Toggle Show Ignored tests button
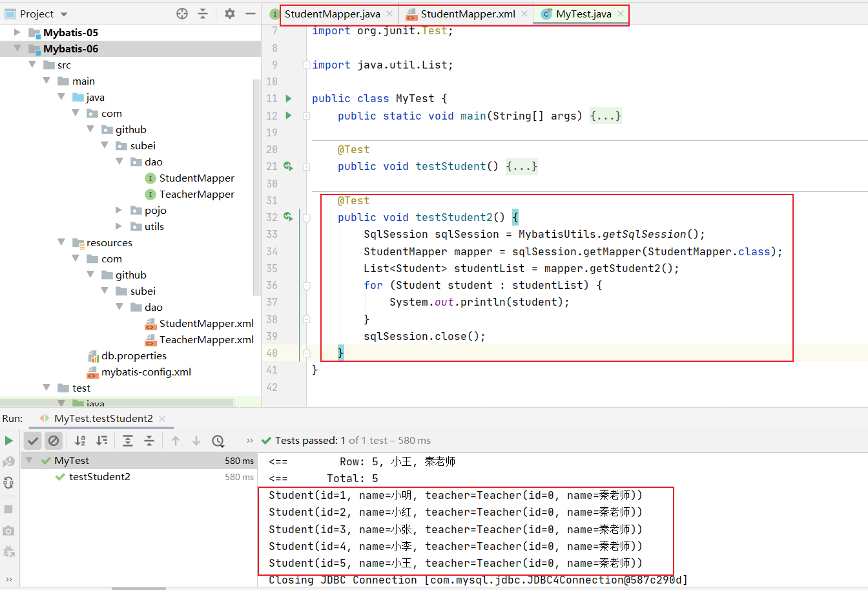Screen dimensions: 868x590 point(54,441)
